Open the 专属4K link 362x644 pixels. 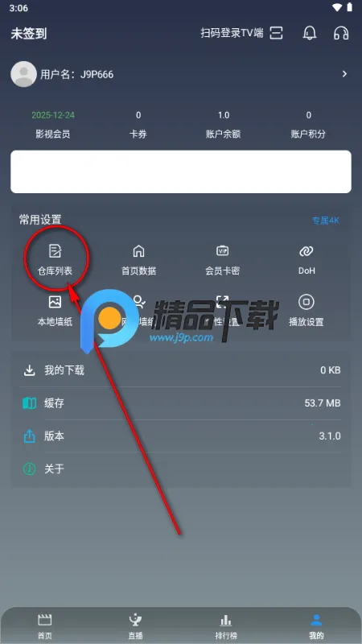click(326, 221)
